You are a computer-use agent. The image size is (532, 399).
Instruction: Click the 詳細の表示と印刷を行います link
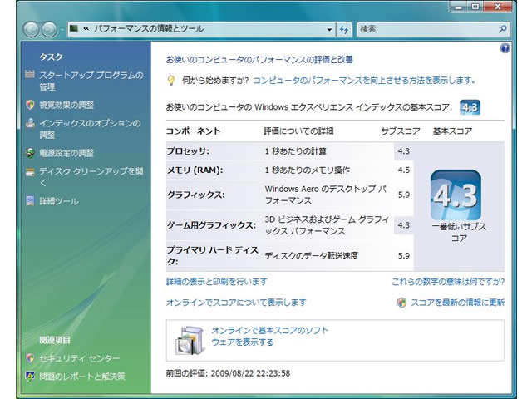(217, 282)
